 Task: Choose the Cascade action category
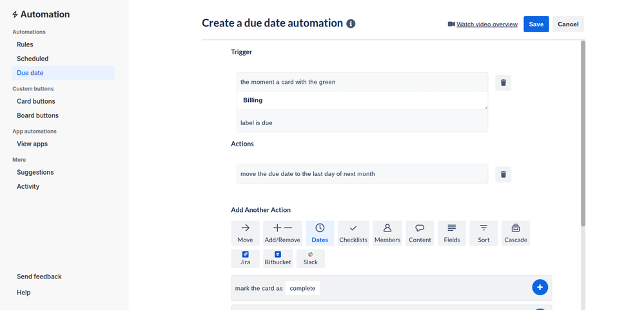tap(516, 233)
